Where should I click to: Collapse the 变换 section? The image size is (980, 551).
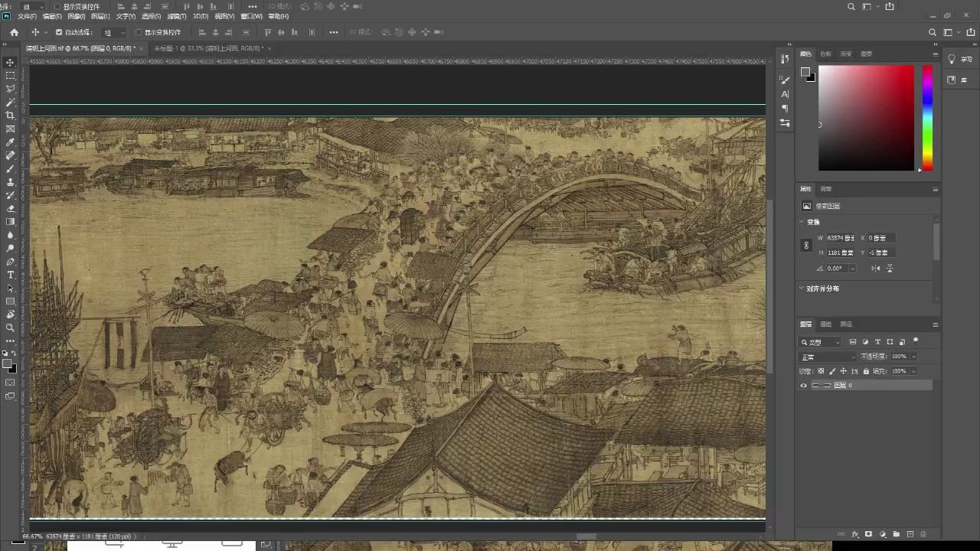802,222
